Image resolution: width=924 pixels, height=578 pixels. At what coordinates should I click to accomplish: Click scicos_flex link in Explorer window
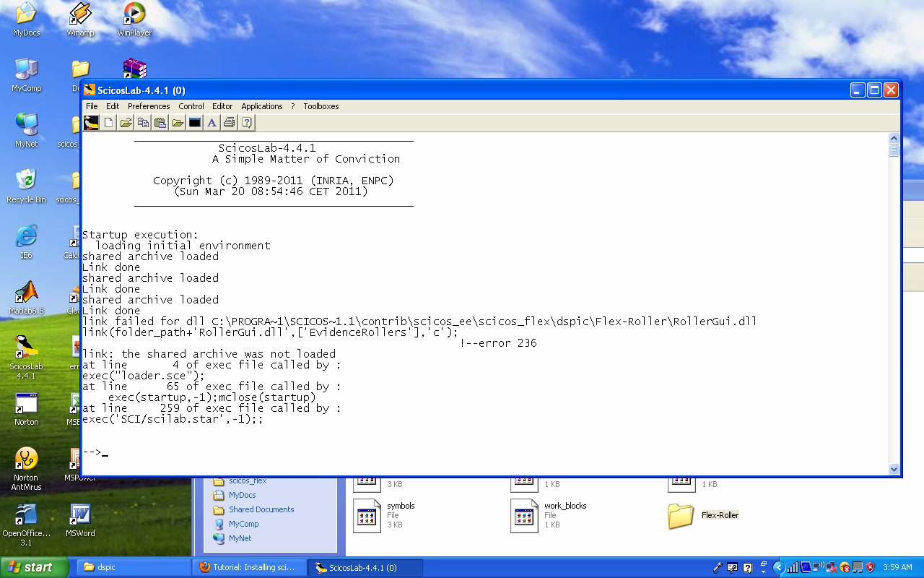coord(248,480)
